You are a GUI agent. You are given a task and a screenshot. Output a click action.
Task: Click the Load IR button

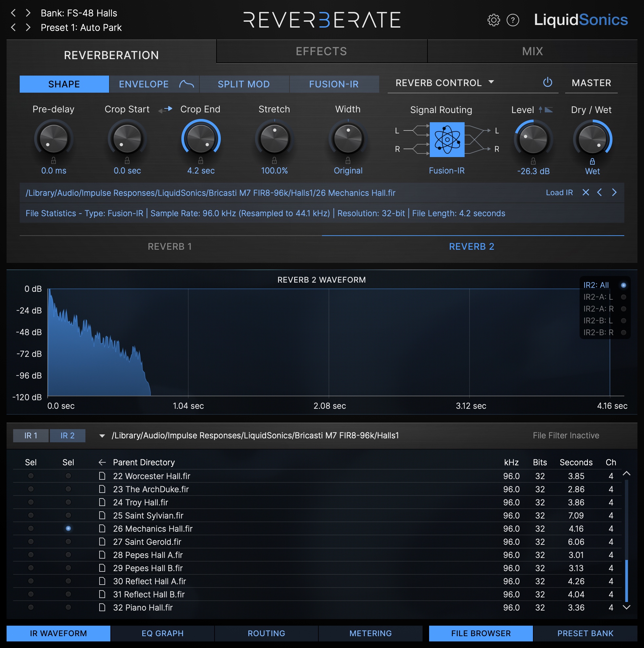[x=560, y=193]
